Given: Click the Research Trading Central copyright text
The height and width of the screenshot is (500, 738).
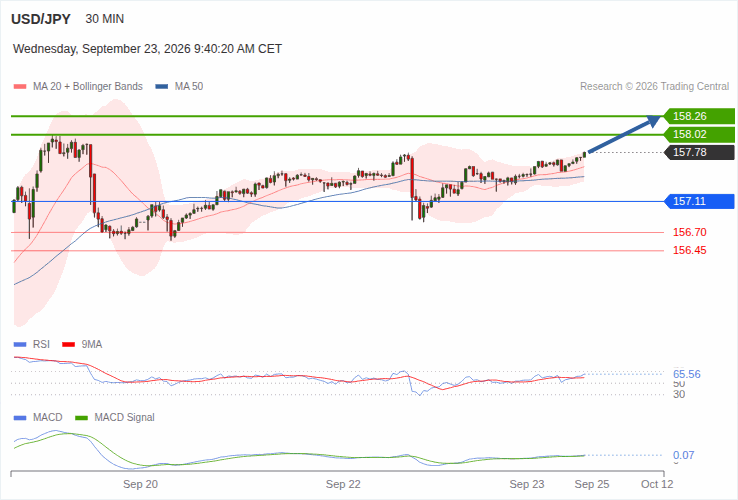Looking at the screenshot, I should point(654,87).
